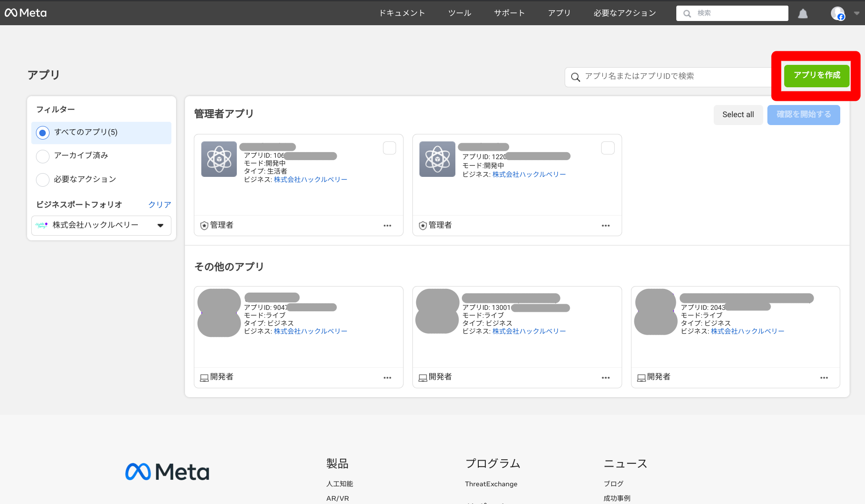Screen dimensions: 865x504
Task: Select the アーカイブ済み filter option
Action: [x=43, y=156]
